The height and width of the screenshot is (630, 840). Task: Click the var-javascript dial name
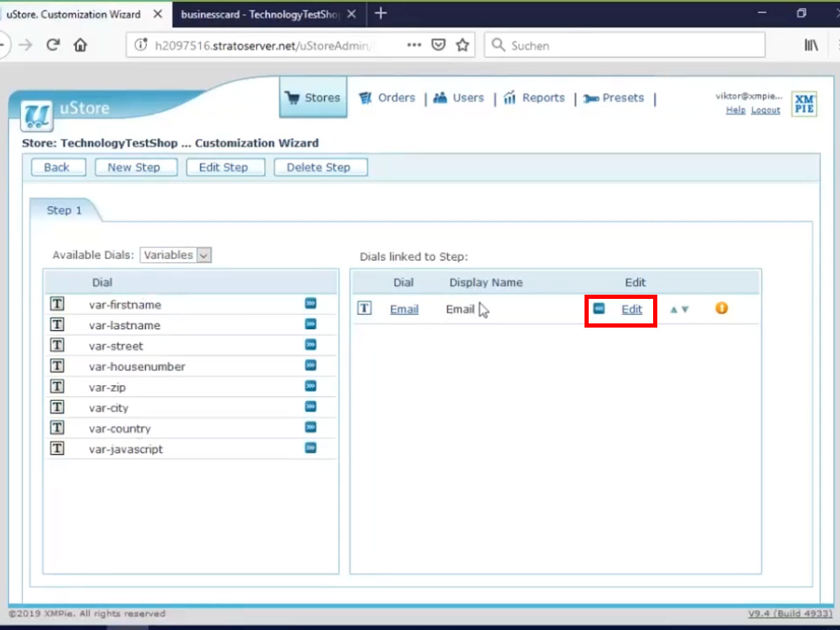coord(125,449)
